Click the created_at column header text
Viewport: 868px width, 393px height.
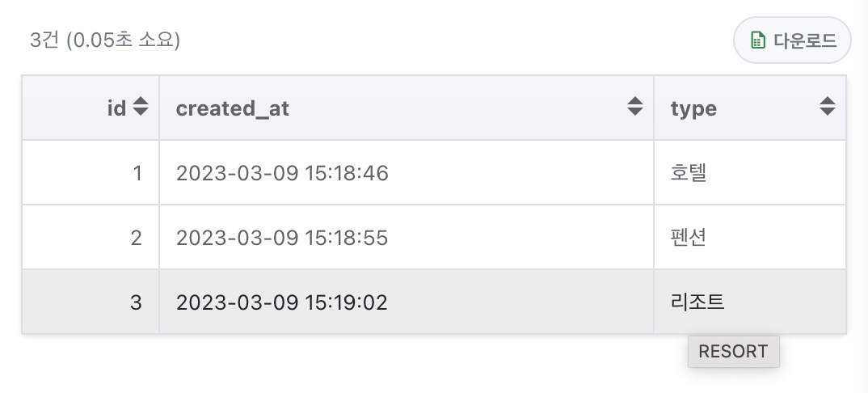pyautogui.click(x=233, y=108)
